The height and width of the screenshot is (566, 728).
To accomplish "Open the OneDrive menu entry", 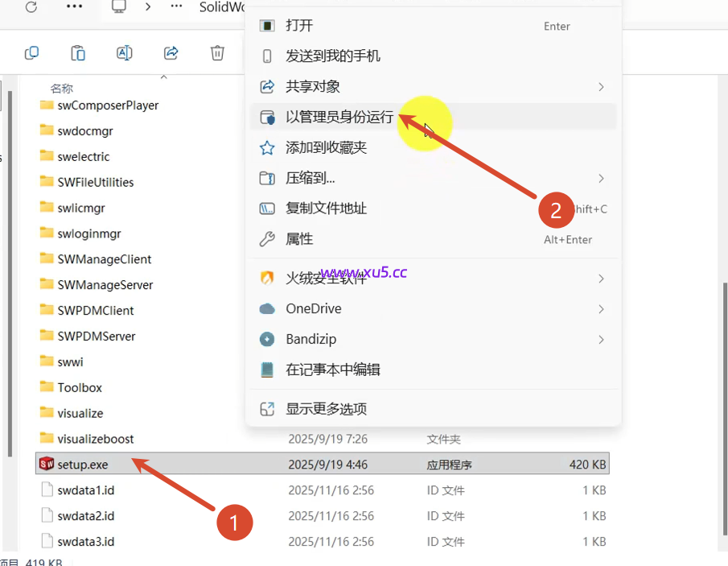I will [x=315, y=308].
